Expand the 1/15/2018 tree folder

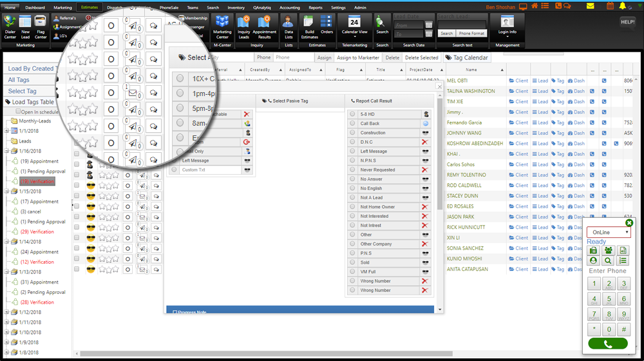pyautogui.click(x=7, y=191)
